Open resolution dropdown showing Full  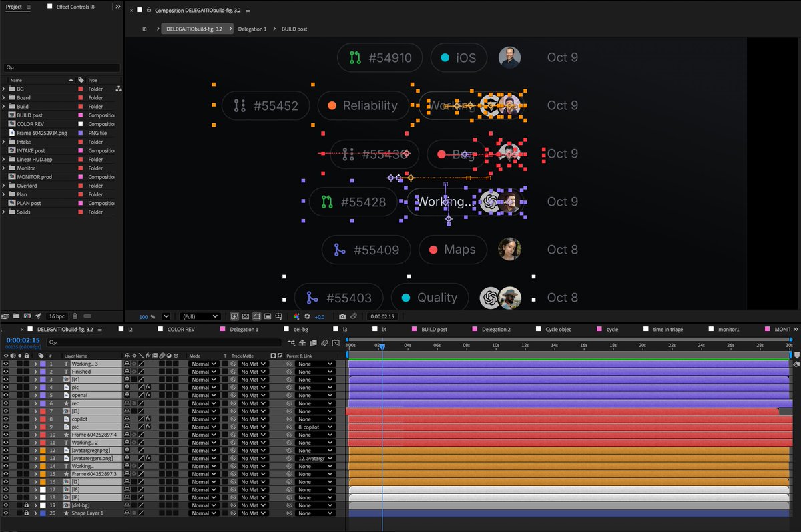pyautogui.click(x=200, y=316)
